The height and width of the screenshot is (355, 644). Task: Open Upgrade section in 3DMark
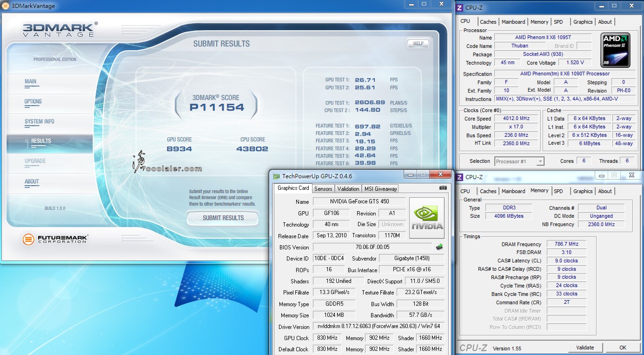point(35,161)
